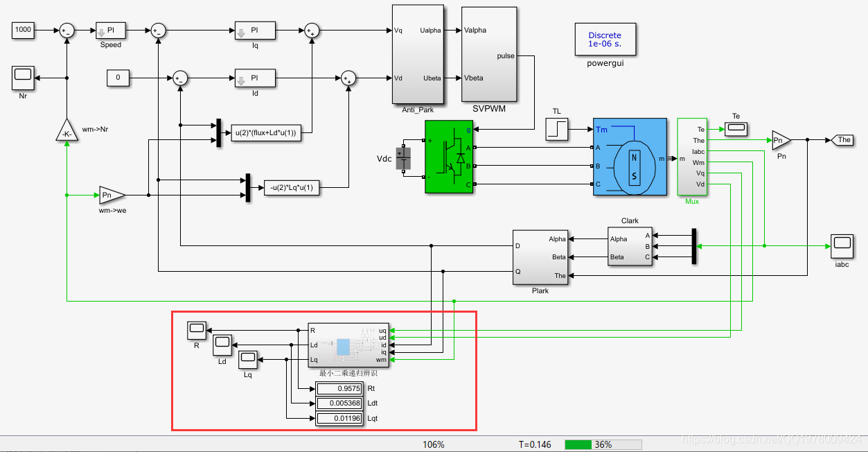Click the 36% simulation progress bar
This screenshot has width=868, height=452.
pyautogui.click(x=603, y=444)
